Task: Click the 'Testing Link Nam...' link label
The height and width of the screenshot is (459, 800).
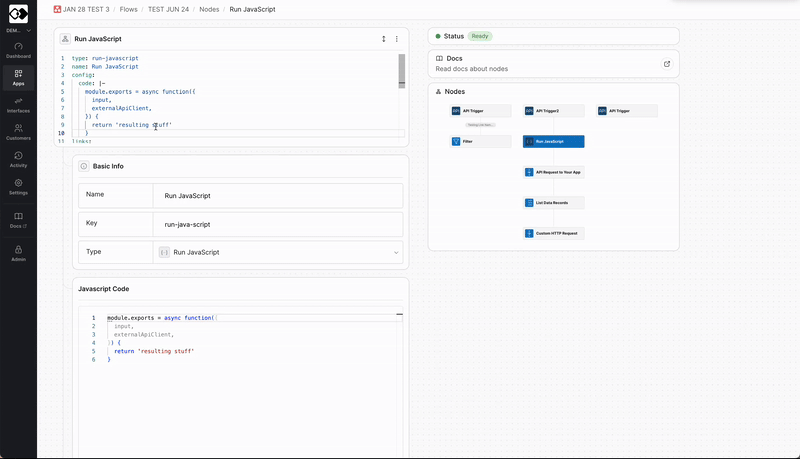Action: coord(480,124)
